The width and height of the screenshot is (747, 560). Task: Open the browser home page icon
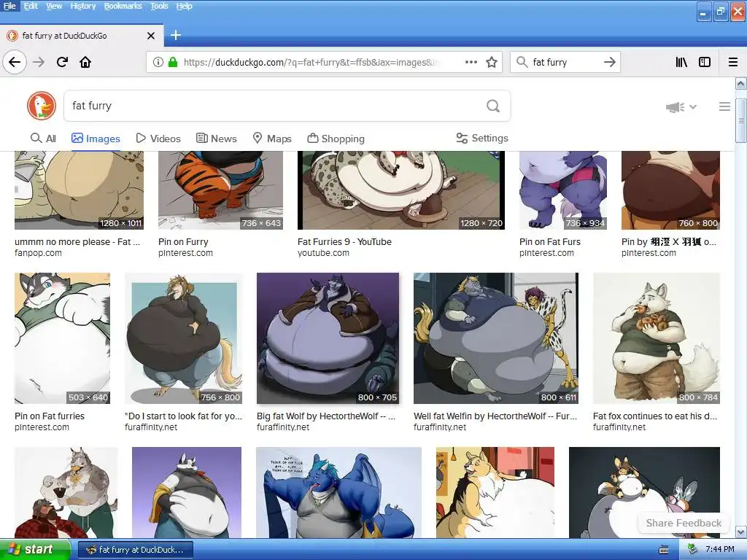pos(85,62)
